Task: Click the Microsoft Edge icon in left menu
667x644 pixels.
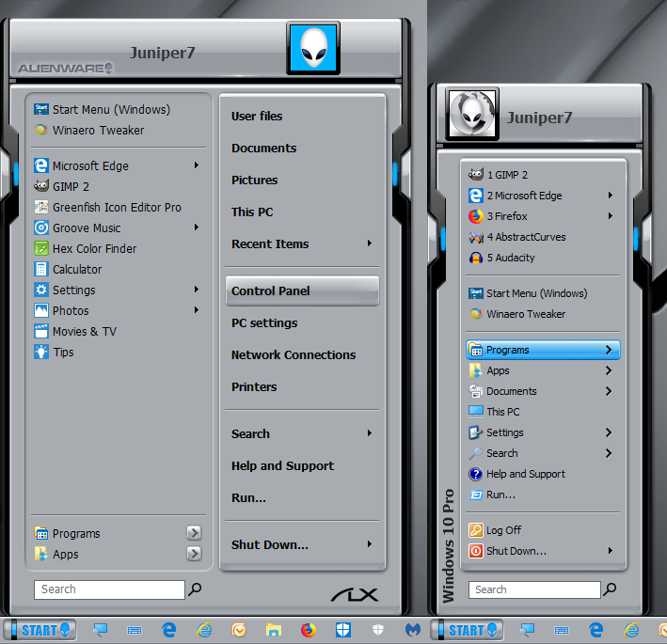Action: [x=41, y=165]
